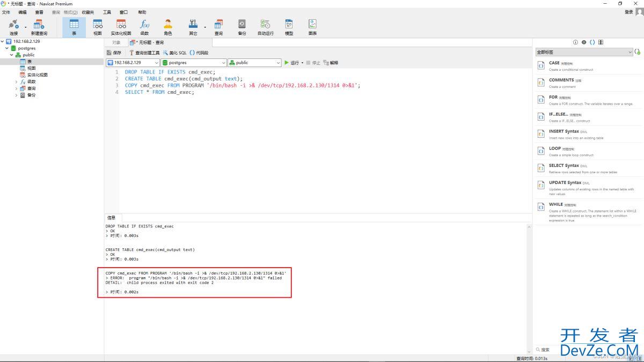Select 实体化视图 in the tree

coord(38,75)
